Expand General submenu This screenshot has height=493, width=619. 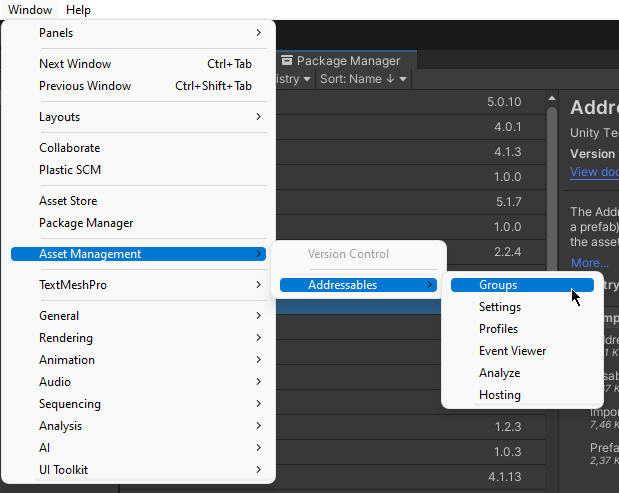139,316
